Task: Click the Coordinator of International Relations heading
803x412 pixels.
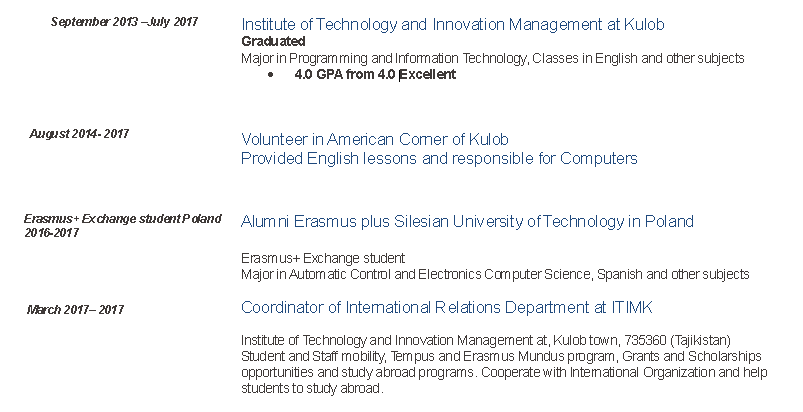Action: click(446, 307)
